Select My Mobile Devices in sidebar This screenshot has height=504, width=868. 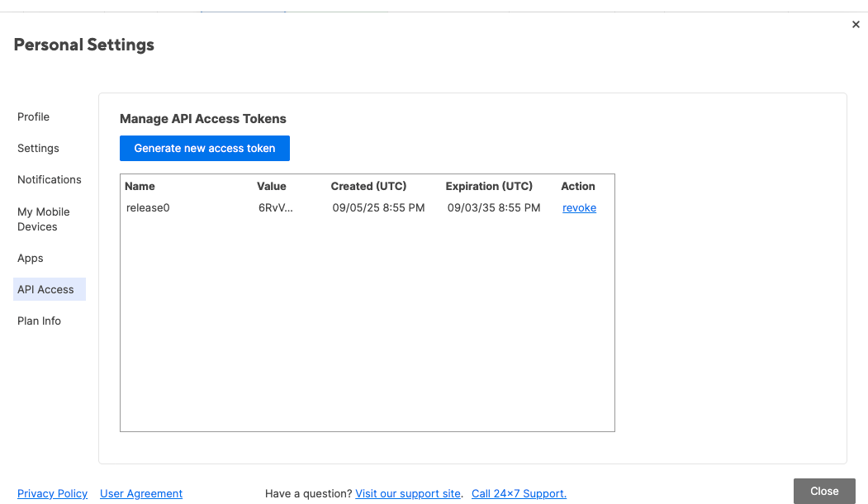(44, 219)
